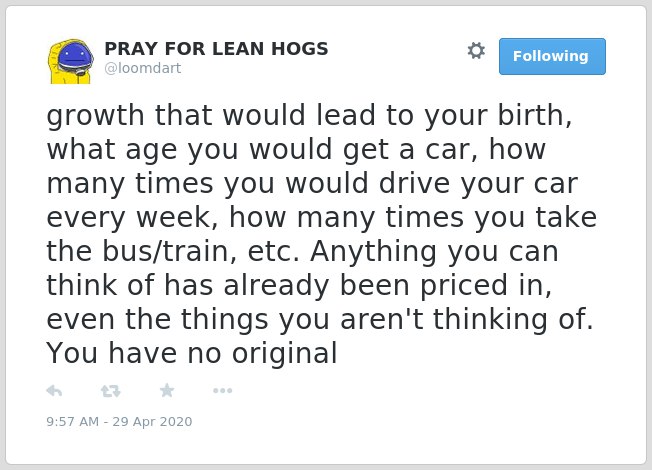Image resolution: width=652 pixels, height=470 pixels.
Task: Open the yellow hazmat-suit avatar image
Action: [69, 61]
